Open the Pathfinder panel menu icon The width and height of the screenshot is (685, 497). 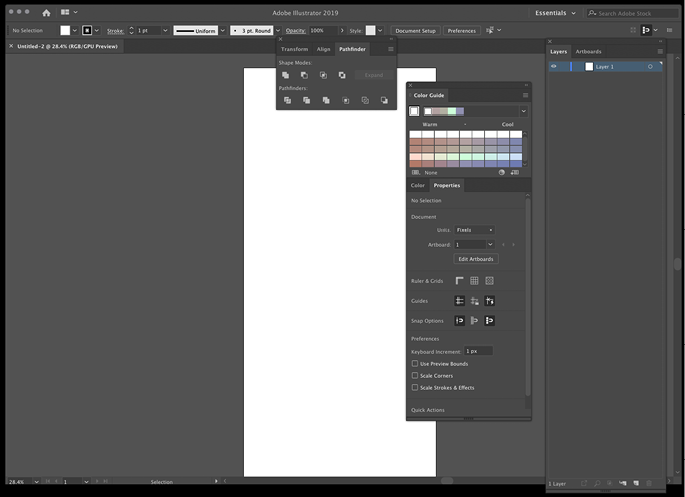click(x=390, y=49)
